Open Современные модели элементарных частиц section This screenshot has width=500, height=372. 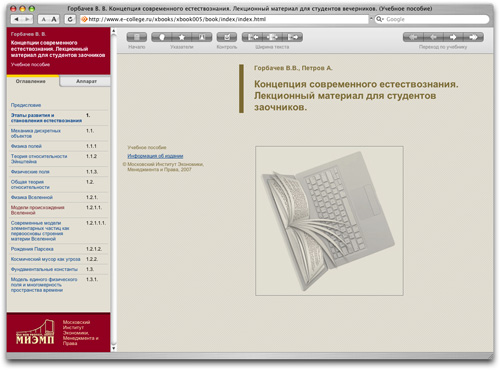click(40, 231)
